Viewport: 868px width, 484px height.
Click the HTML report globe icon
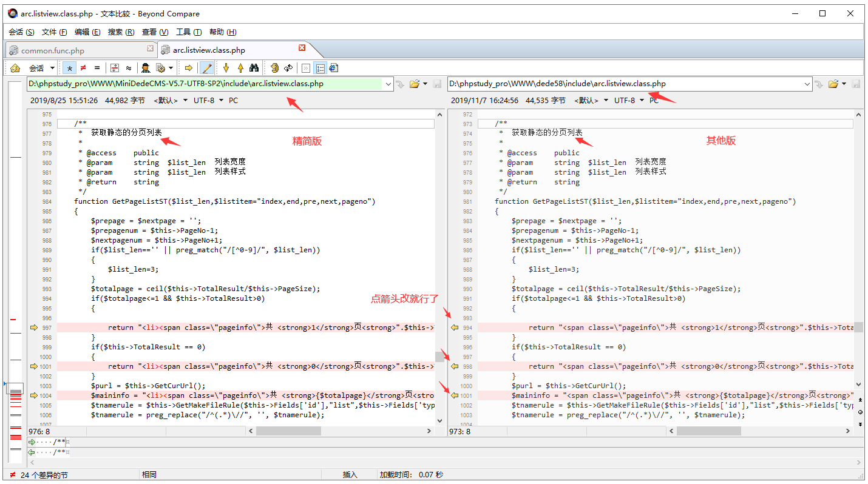tap(333, 67)
